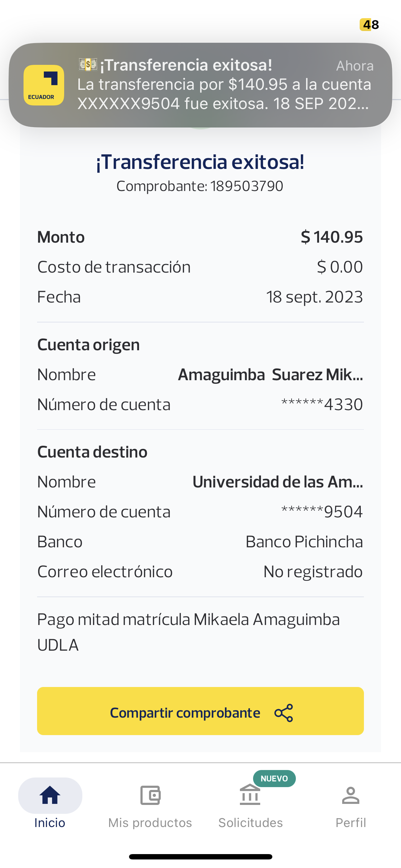Tap the Comprobante number 189503790
401x868 pixels.
pyautogui.click(x=246, y=186)
